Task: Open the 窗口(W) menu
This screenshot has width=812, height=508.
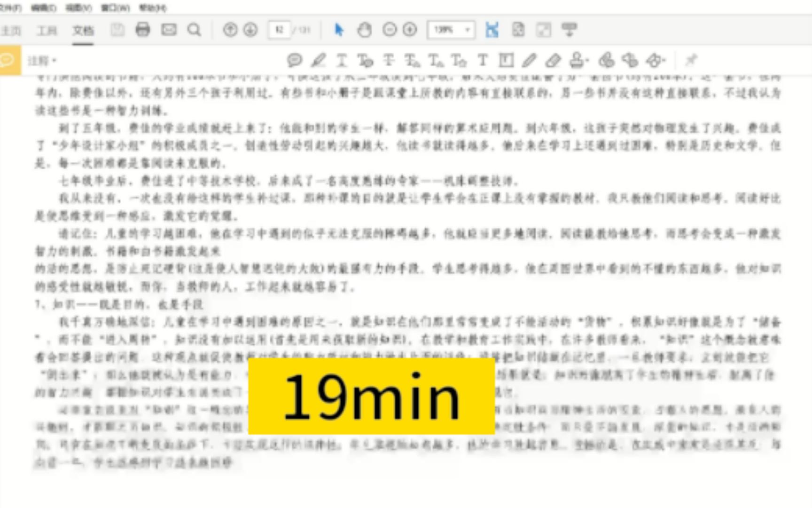Action: [x=116, y=8]
